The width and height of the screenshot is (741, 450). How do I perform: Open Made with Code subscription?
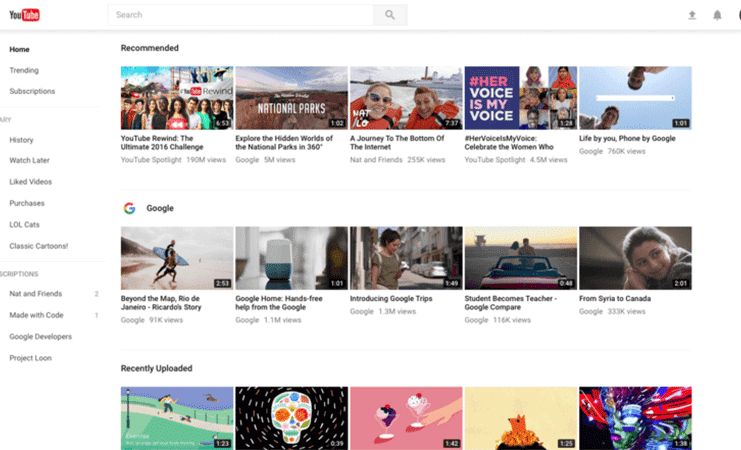[36, 315]
